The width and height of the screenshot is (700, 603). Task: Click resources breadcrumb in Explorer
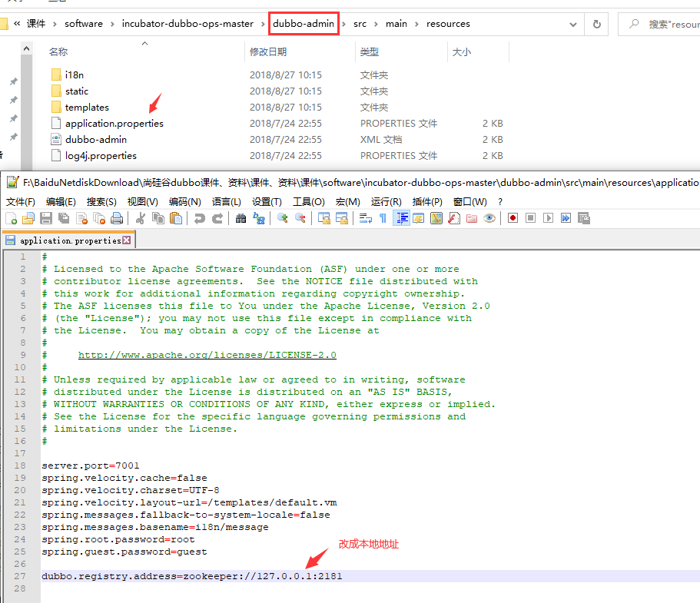(448, 24)
